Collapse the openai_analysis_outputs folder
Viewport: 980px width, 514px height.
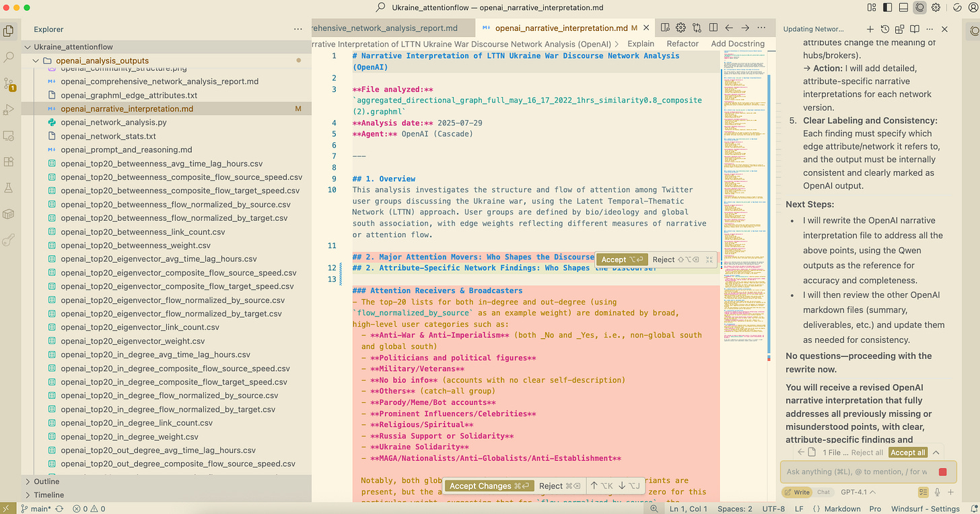tap(37, 61)
